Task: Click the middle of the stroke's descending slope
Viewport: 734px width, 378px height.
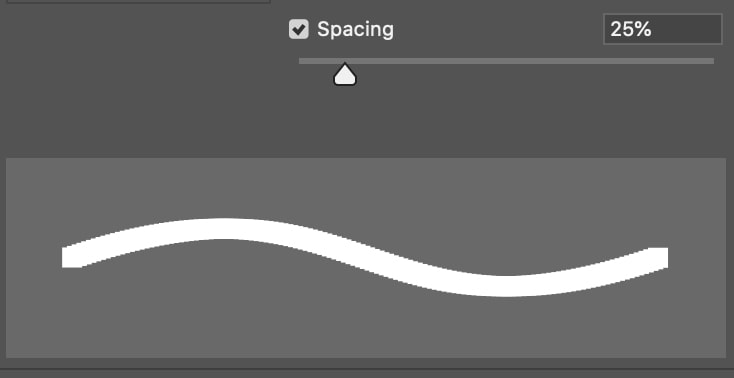Action: coord(365,255)
